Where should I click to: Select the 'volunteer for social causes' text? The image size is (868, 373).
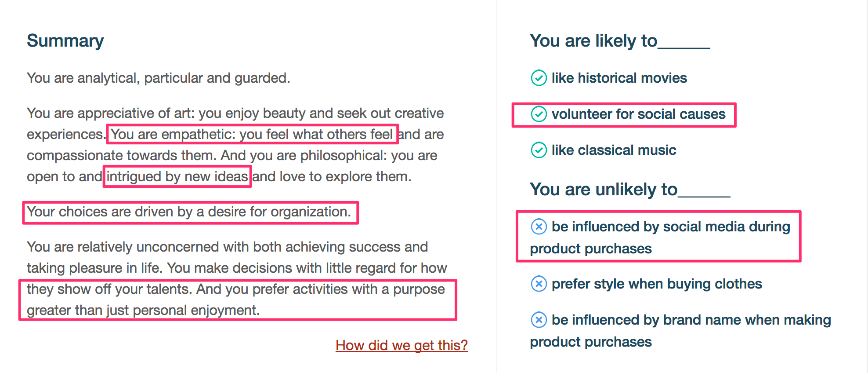pyautogui.click(x=639, y=114)
